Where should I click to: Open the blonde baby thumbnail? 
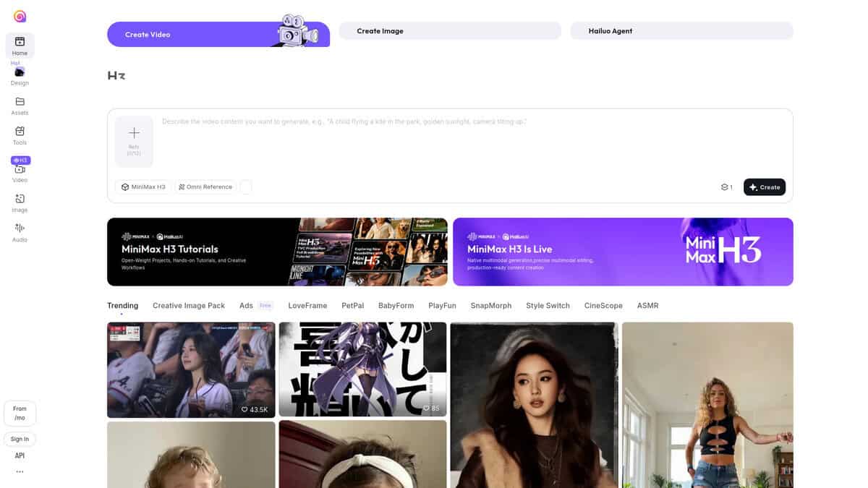tap(191, 455)
